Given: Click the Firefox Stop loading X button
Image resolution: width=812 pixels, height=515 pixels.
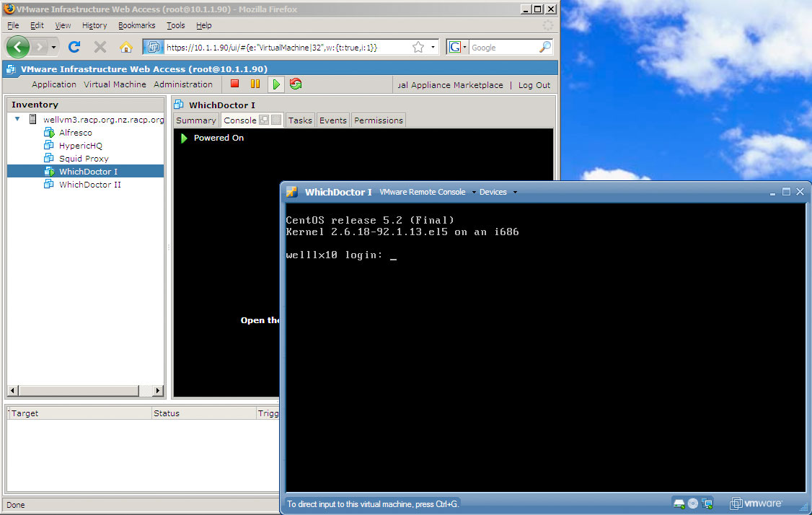Looking at the screenshot, I should [100, 47].
